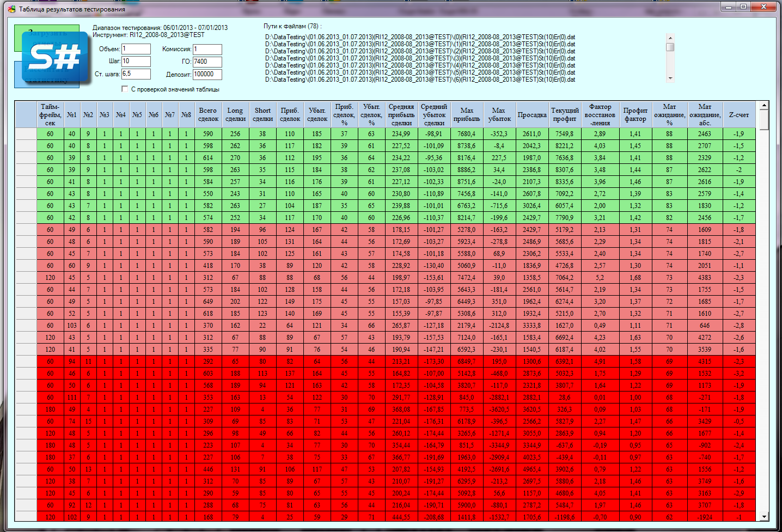
Task: Select the 'Ст. шага' text box
Action: tap(136, 74)
